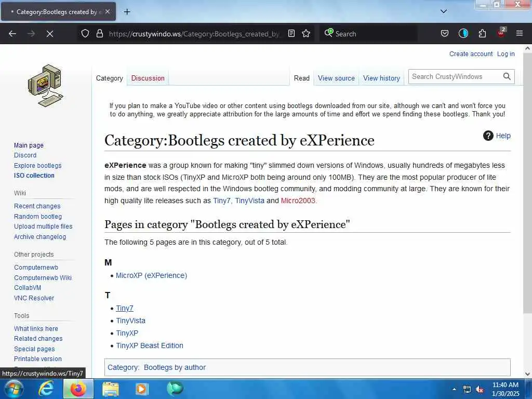List all tabs dropdown arrow

[x=444, y=11]
